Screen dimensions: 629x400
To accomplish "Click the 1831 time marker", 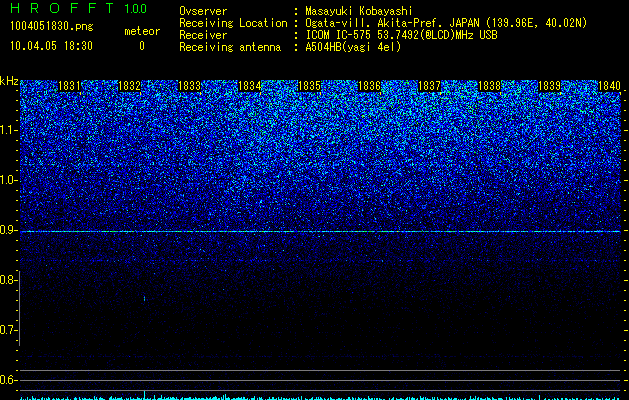I will 69,86.
